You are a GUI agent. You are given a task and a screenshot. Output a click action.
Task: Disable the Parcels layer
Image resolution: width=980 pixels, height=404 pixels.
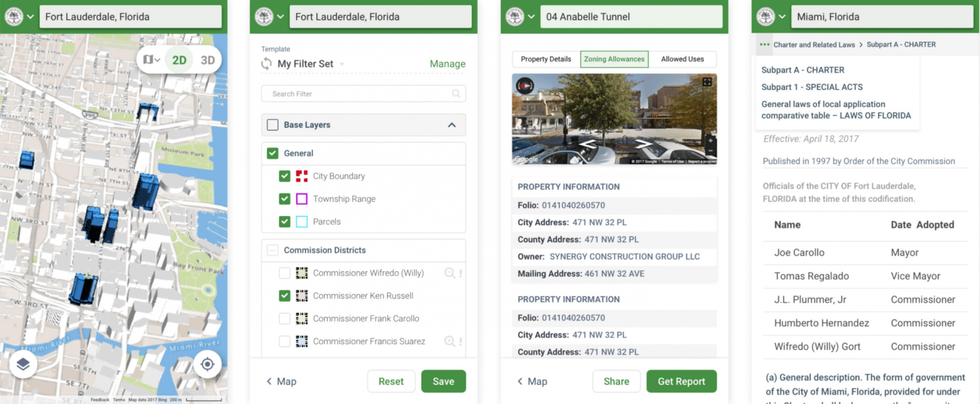(x=285, y=221)
